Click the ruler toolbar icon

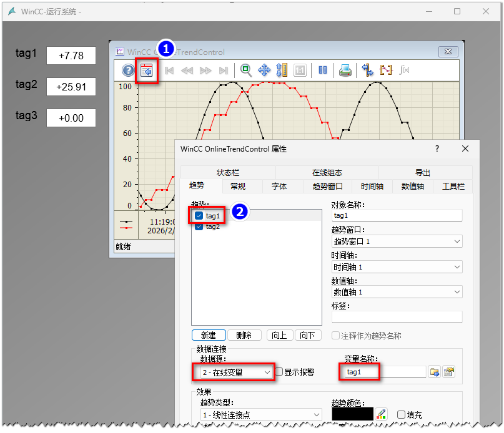(281, 71)
